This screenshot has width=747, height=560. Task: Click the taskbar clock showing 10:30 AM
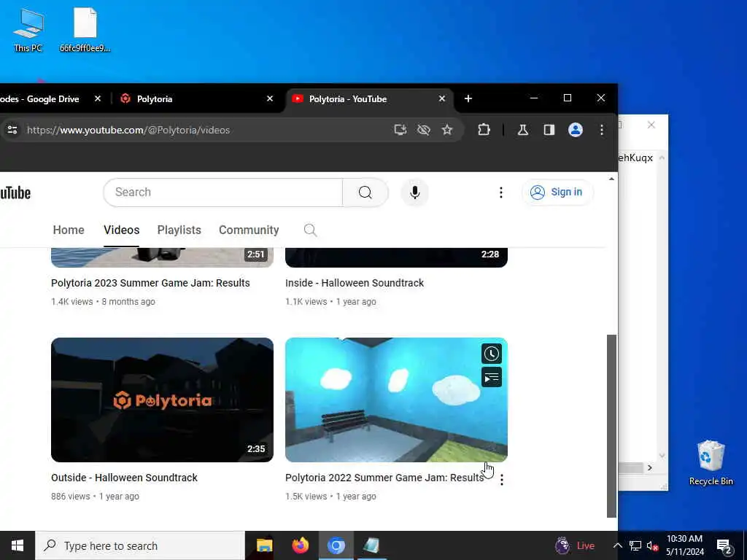[x=684, y=545]
